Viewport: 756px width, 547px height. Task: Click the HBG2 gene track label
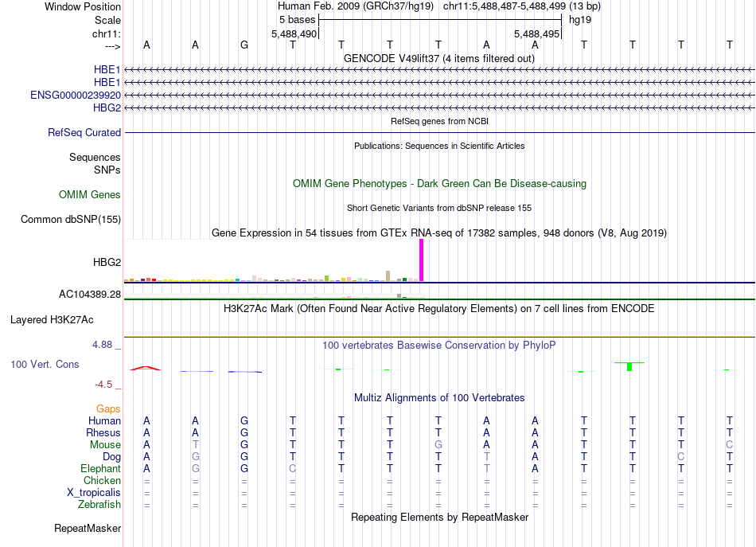pyautogui.click(x=107, y=107)
